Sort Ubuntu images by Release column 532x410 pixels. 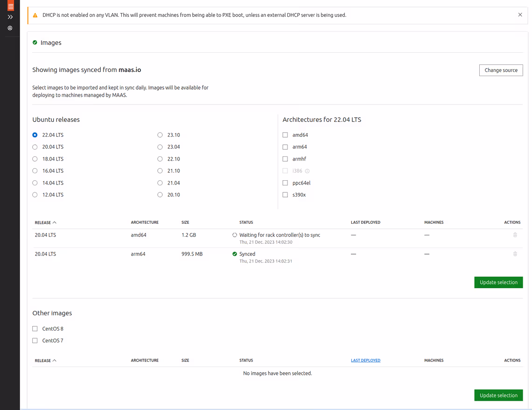(x=45, y=222)
